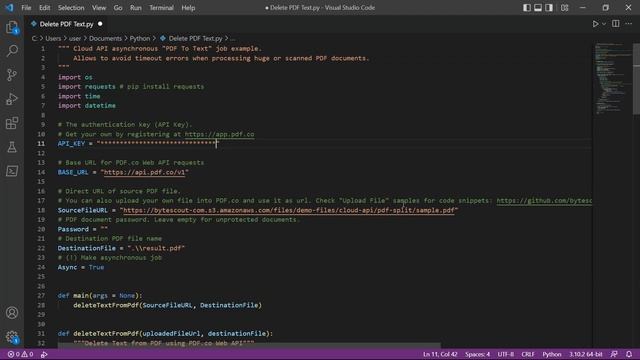Click the VS Code logo in title bar

tap(9, 7)
